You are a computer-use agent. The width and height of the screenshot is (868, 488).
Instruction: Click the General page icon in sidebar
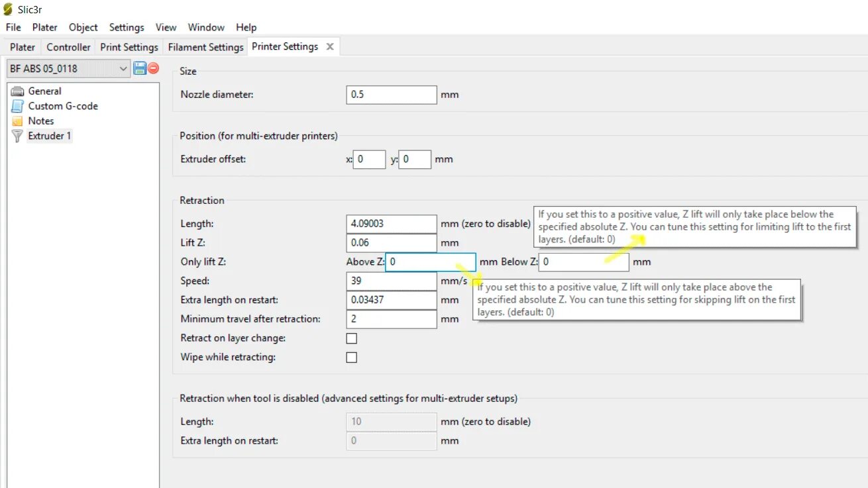click(17, 91)
